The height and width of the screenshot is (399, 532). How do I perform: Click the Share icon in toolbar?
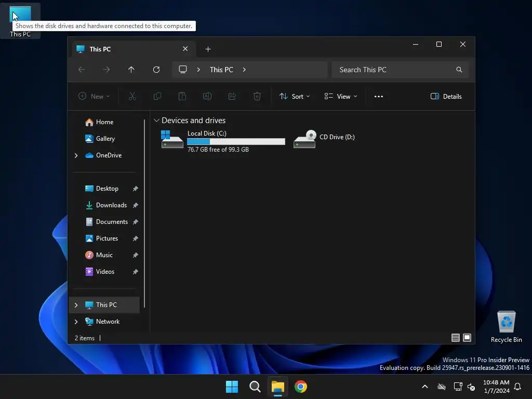[x=232, y=96]
